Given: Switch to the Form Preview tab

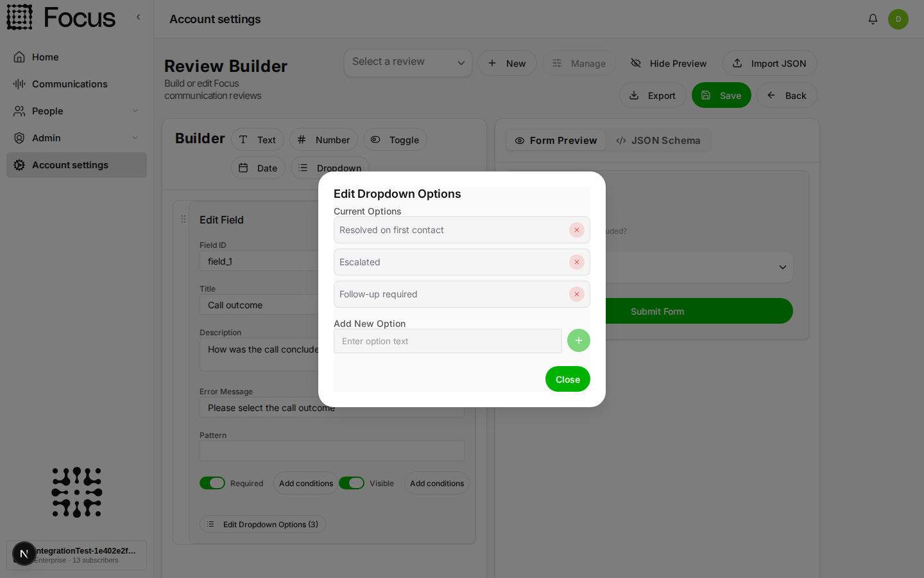Looking at the screenshot, I should coord(556,141).
